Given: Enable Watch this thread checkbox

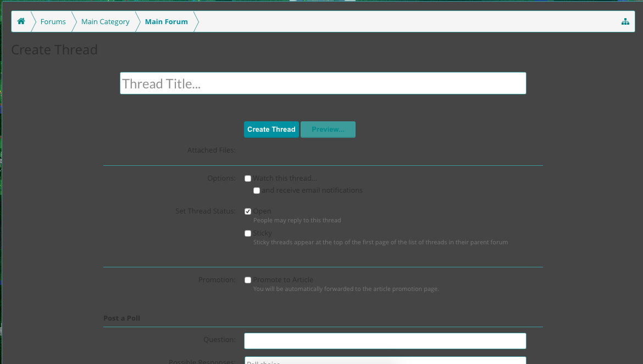Looking at the screenshot, I should click(x=248, y=178).
